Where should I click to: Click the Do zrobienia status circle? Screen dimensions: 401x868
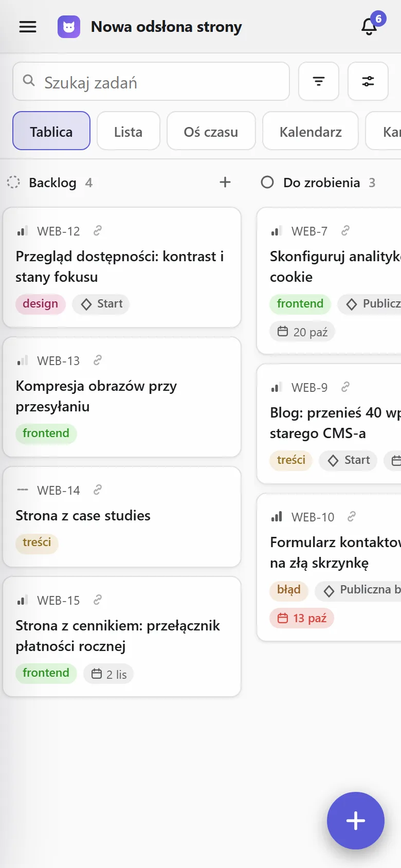267,182
